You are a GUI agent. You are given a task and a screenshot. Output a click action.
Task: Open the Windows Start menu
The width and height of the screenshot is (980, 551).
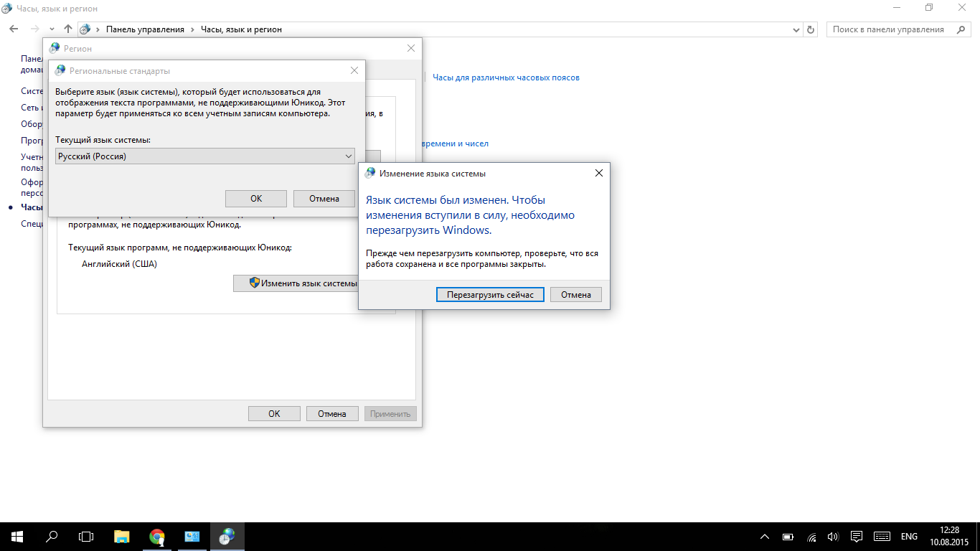pos(17,536)
